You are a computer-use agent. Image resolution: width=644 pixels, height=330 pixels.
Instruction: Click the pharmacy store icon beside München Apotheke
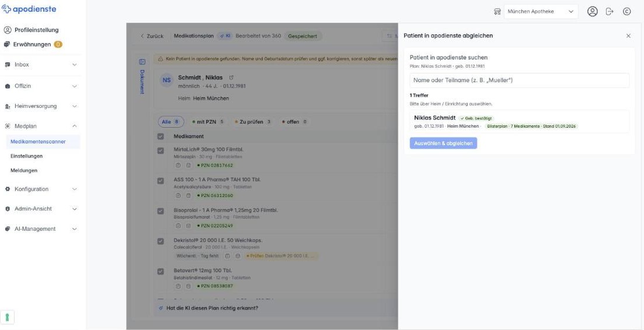tap(497, 12)
